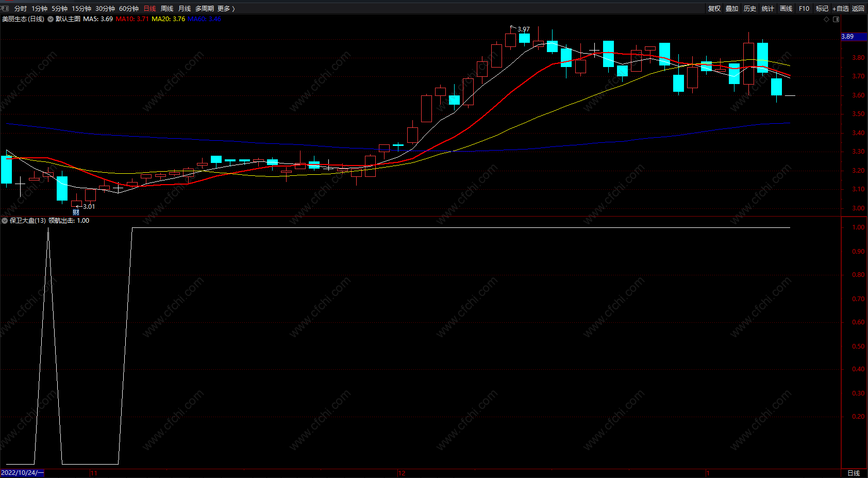Click the 保卫大盘(13) indicator name
Screen dimensions: 868x478
click(x=28, y=221)
